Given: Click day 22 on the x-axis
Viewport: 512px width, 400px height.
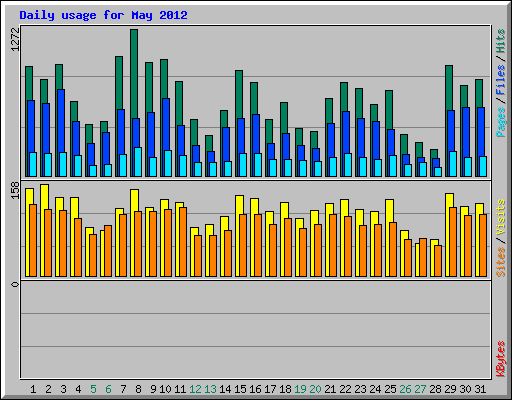Looking at the screenshot, I should pos(345,389).
